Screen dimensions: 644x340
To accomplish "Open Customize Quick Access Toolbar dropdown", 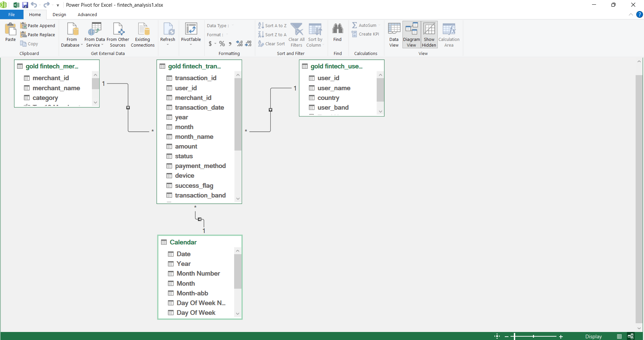I will [58, 5].
